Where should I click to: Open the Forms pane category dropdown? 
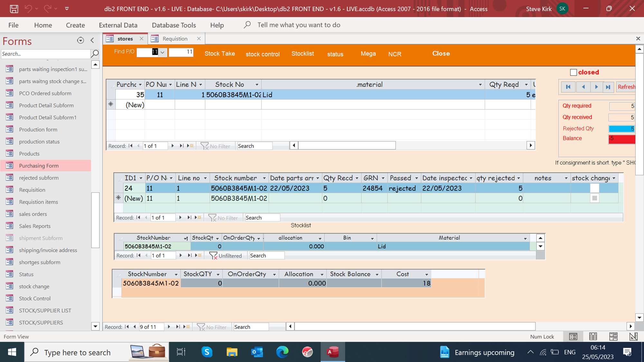80,40
